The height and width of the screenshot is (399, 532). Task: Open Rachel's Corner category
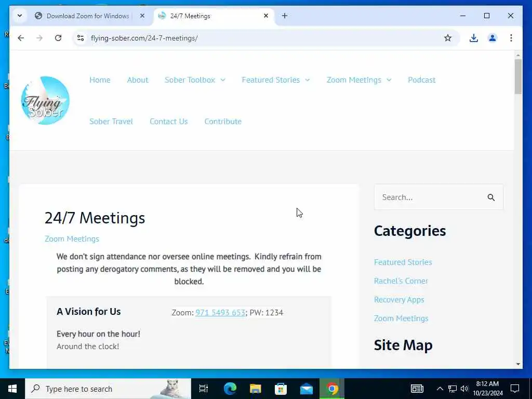pyautogui.click(x=401, y=281)
